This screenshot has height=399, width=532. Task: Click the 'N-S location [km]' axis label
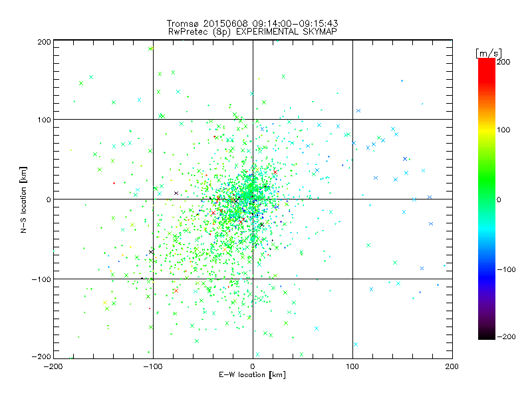coord(23,199)
